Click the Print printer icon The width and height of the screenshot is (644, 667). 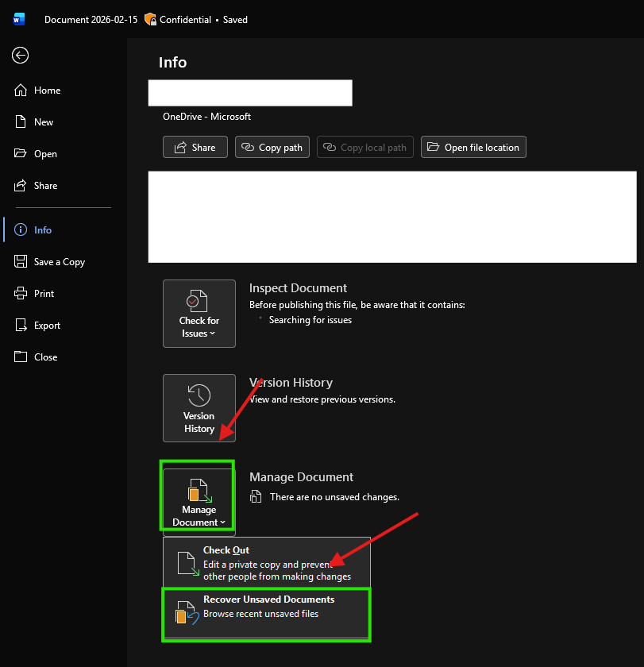coord(21,293)
